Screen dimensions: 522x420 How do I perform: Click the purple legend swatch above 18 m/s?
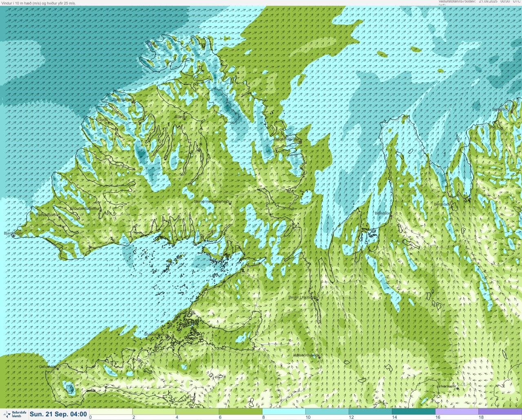[x=500, y=411]
